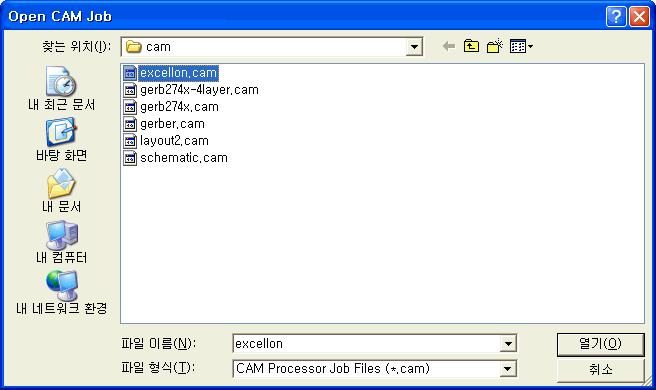
Task: Close the Open CAM Job dialog
Action: pos(639,17)
